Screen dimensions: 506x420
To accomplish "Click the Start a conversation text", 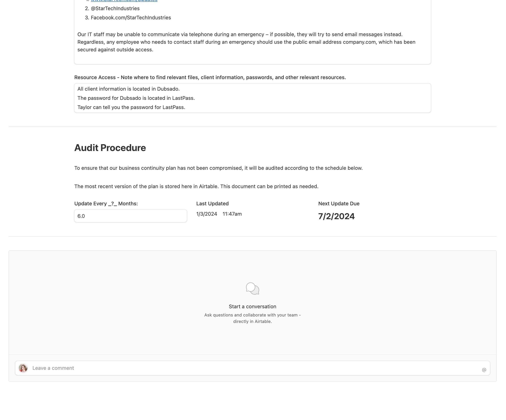I will coord(252,306).
